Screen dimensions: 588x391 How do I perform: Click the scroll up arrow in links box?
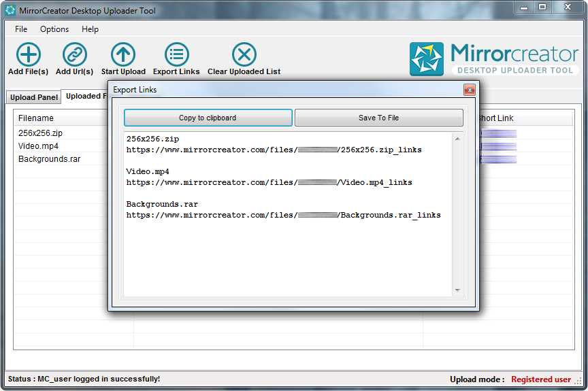pos(457,139)
